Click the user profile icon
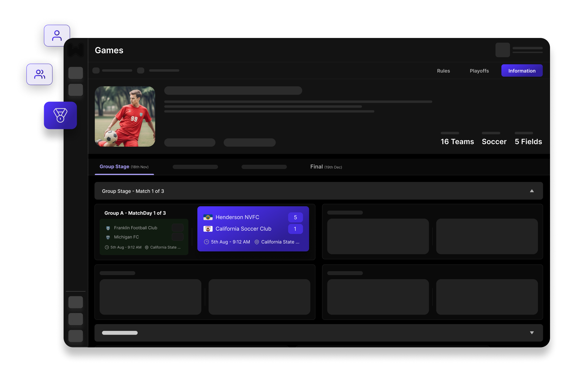This screenshot has width=588, height=368. click(57, 35)
